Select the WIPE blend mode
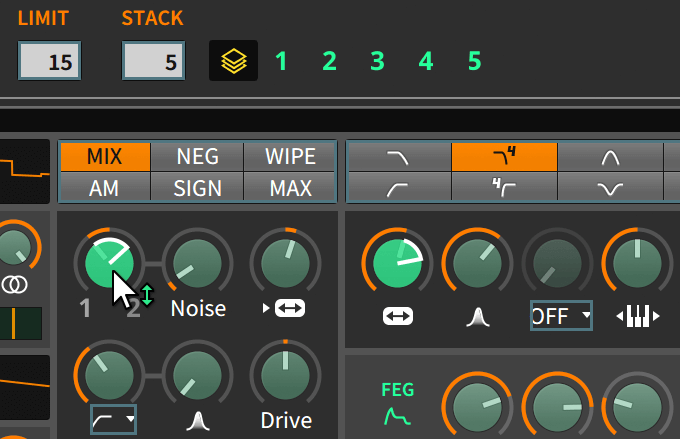 [290, 157]
